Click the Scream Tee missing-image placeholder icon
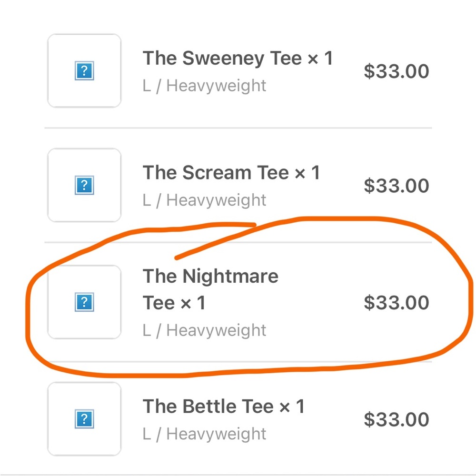 point(84,185)
